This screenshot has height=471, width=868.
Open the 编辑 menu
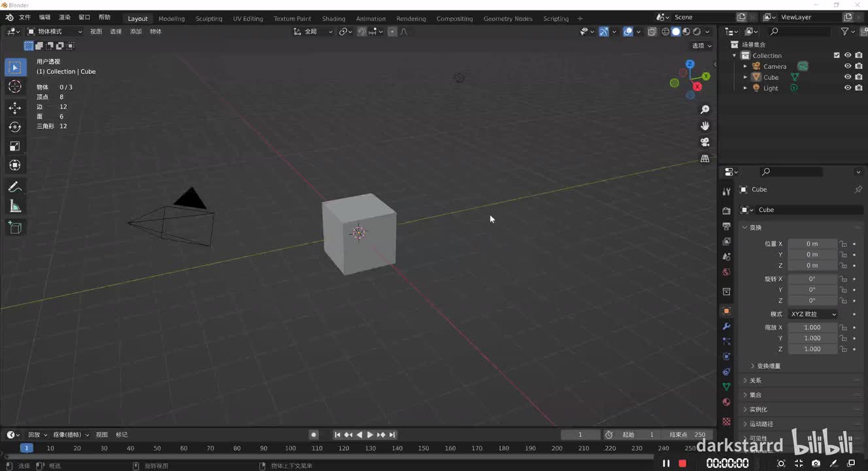click(x=44, y=18)
